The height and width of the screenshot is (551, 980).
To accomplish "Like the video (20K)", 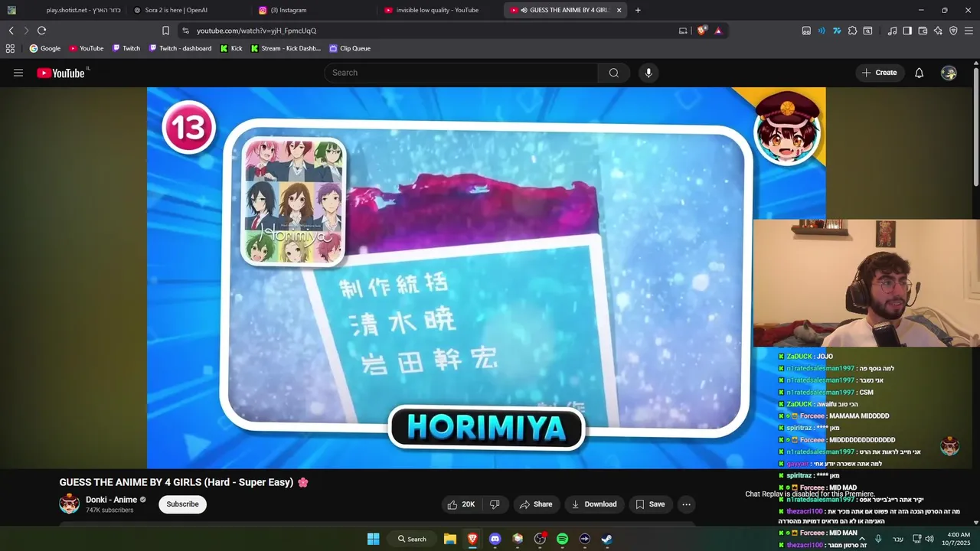I will [462, 504].
